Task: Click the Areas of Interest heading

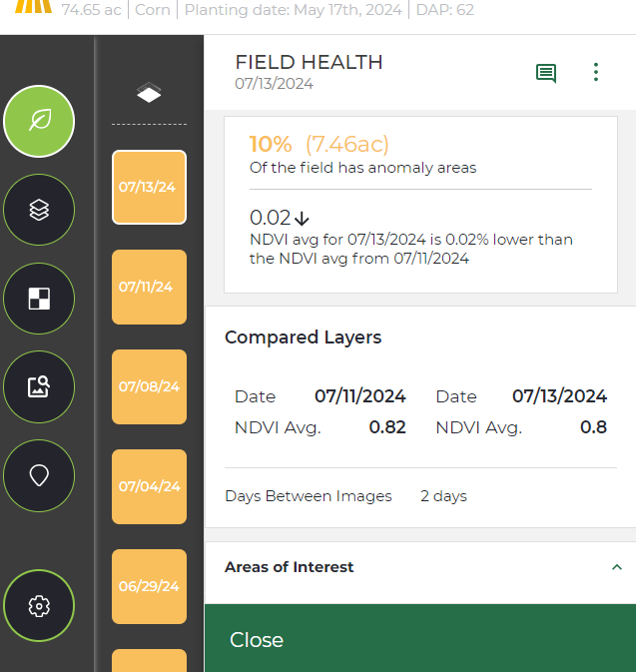Action: tap(290, 567)
